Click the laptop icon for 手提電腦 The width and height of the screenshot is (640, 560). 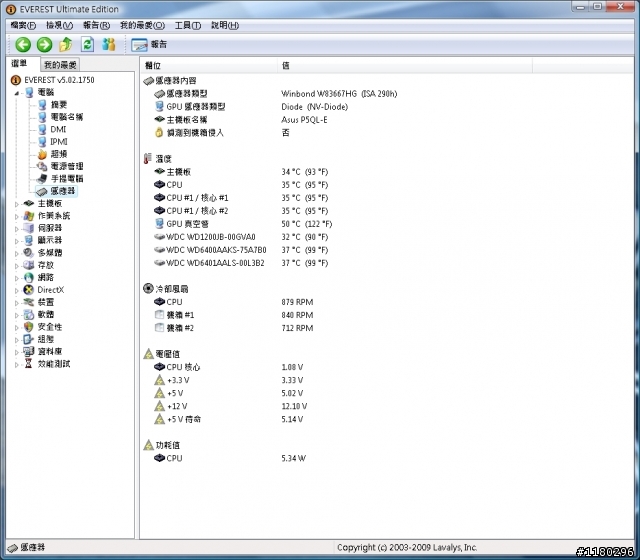pyautogui.click(x=42, y=178)
